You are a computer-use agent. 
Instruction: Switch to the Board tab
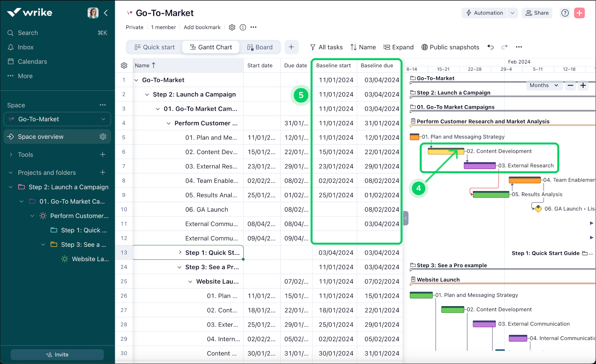click(260, 47)
